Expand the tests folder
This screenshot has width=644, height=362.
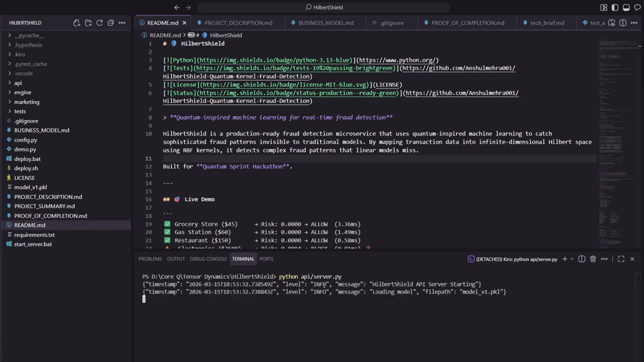[20, 111]
